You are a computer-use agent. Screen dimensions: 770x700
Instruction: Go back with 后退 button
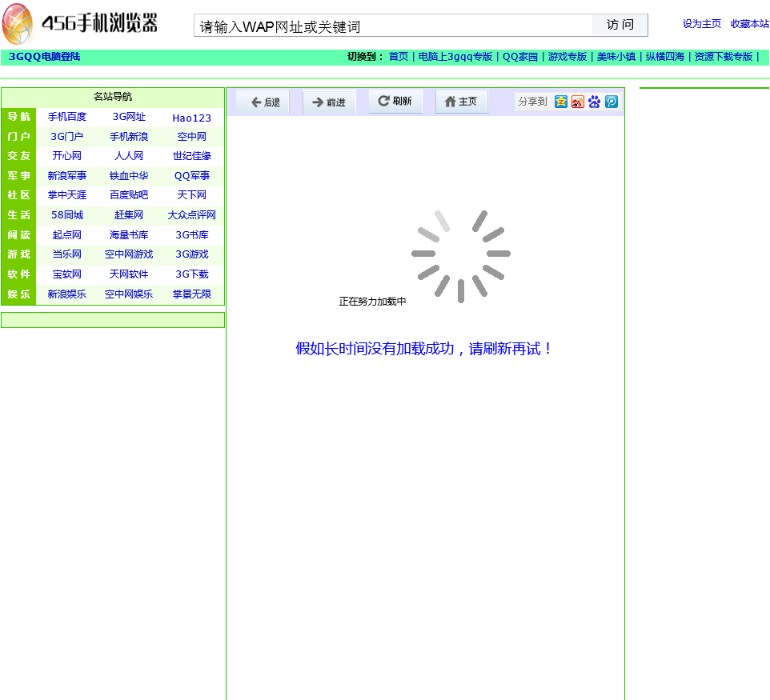tap(263, 102)
